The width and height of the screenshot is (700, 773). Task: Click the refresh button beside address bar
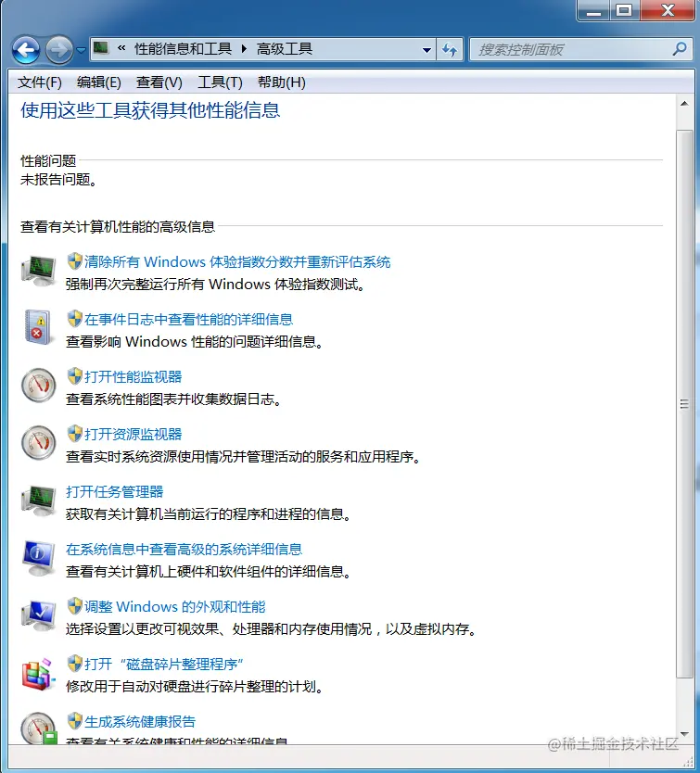point(450,50)
